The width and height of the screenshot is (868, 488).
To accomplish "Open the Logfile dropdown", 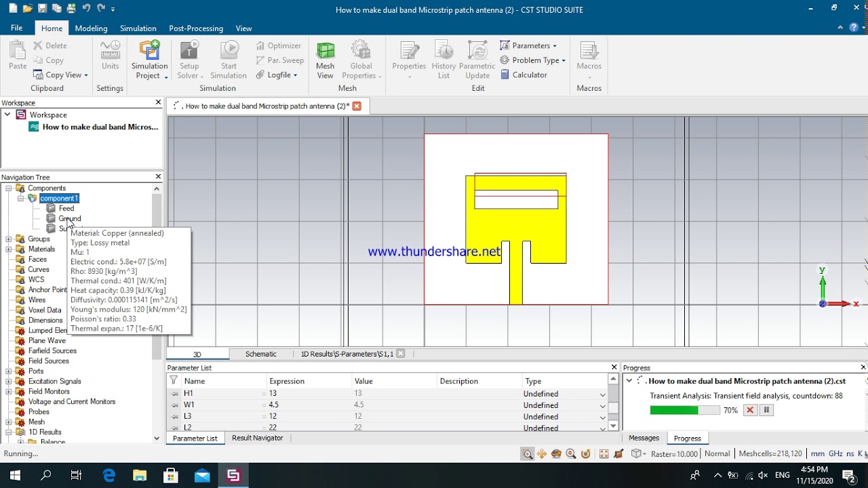I will coord(277,75).
